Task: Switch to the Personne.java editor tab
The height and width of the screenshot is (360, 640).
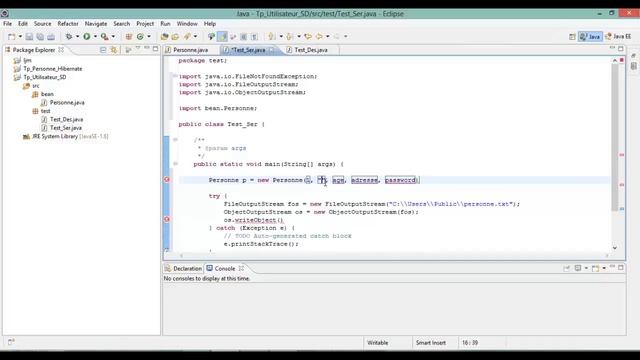Action: (190, 50)
